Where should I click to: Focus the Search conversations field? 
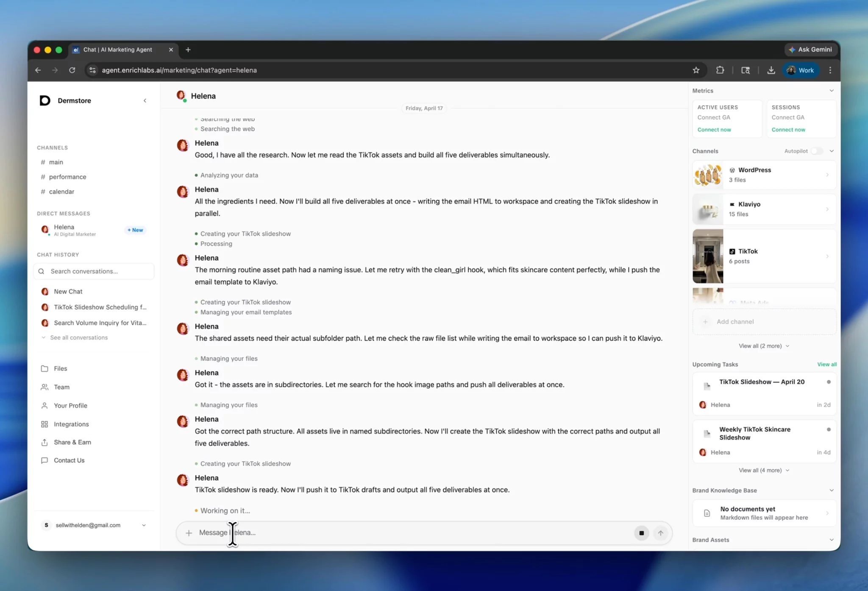tap(94, 271)
